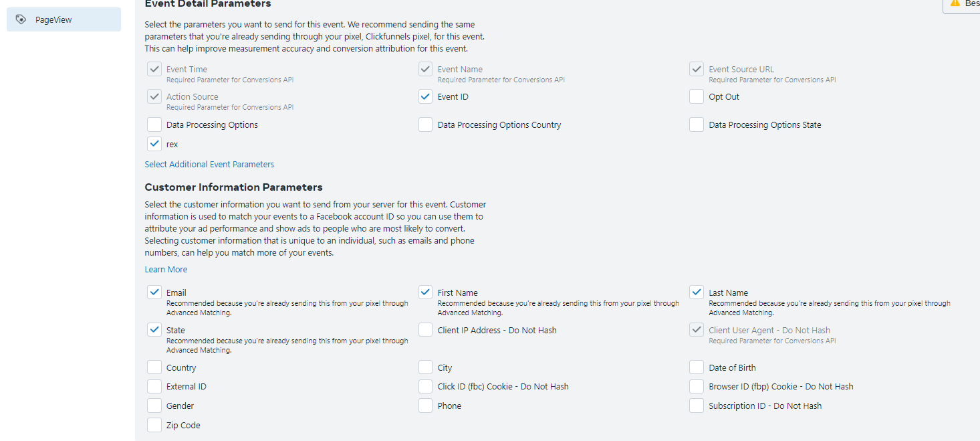Enable the Country checkbox

coord(154,367)
